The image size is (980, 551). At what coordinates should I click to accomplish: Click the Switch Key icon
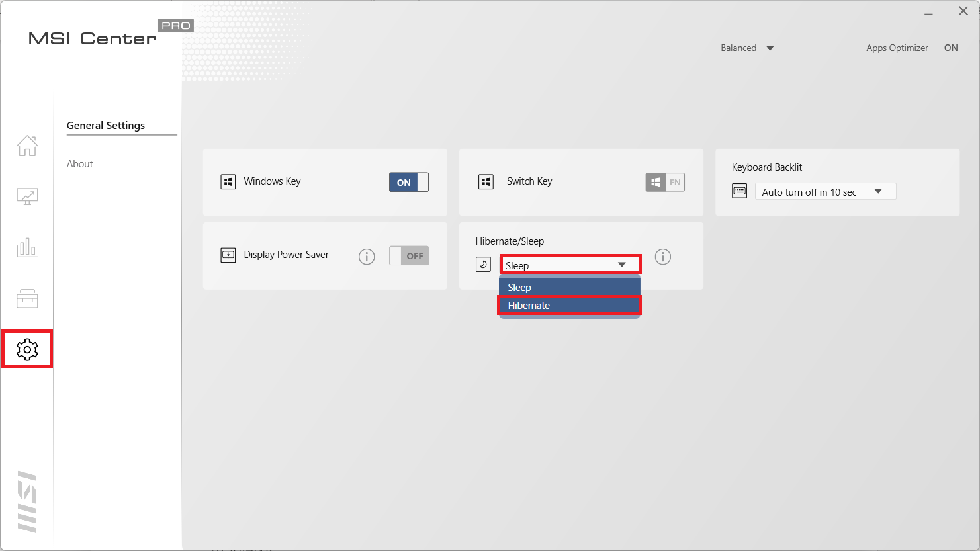click(486, 182)
